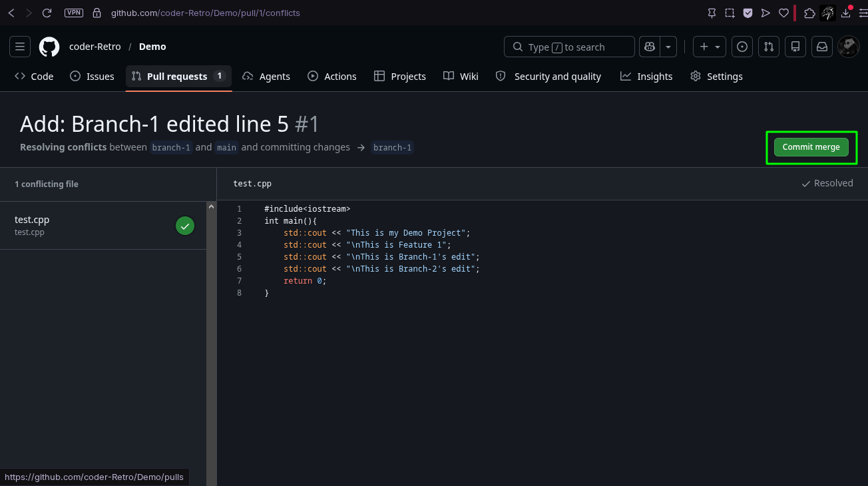Open the Copilot chat icon
868x486 pixels.
[x=650, y=47]
